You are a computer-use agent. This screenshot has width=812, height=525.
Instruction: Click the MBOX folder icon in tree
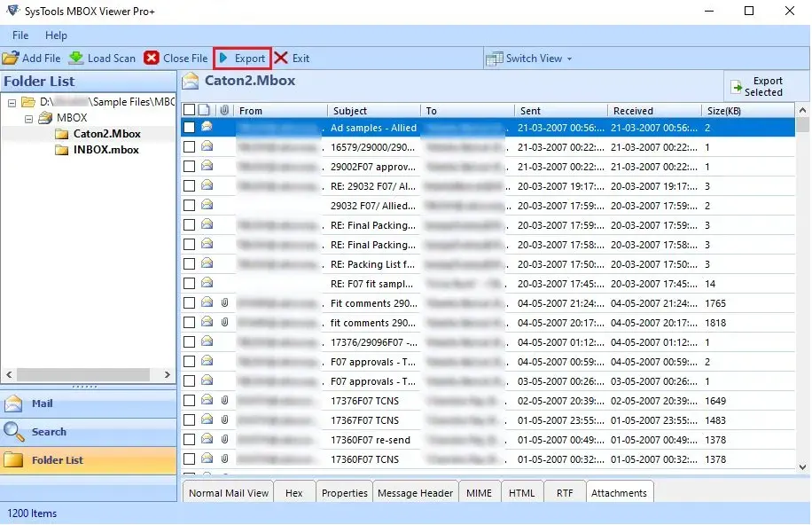pyautogui.click(x=45, y=118)
